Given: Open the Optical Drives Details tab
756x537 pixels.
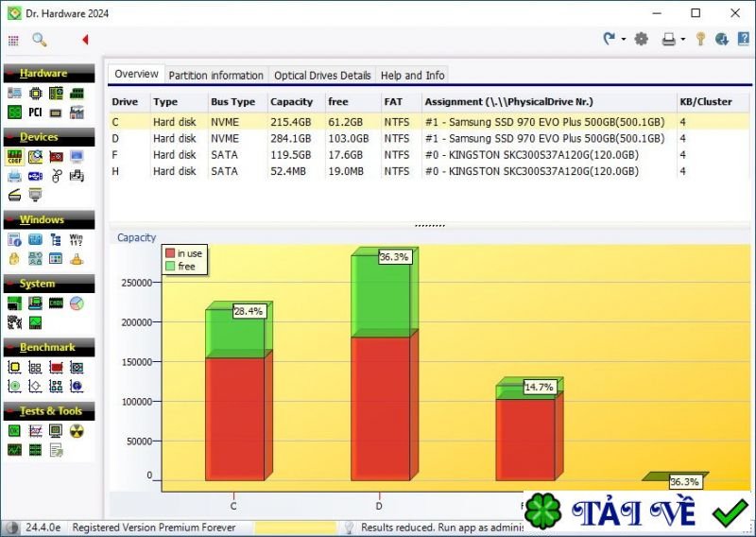Looking at the screenshot, I should coord(322,76).
